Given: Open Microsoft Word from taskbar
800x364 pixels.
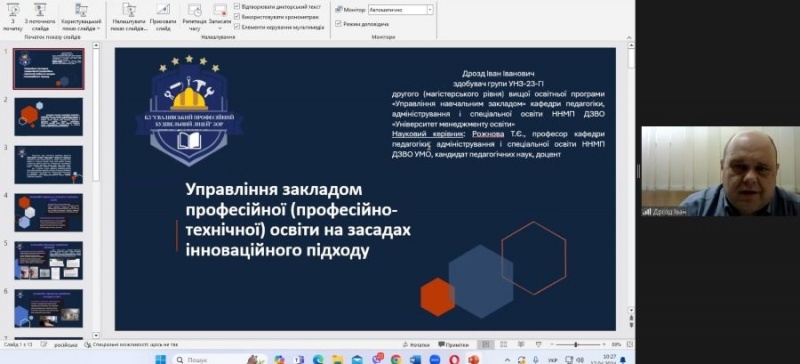Looking at the screenshot, I should [415, 359].
